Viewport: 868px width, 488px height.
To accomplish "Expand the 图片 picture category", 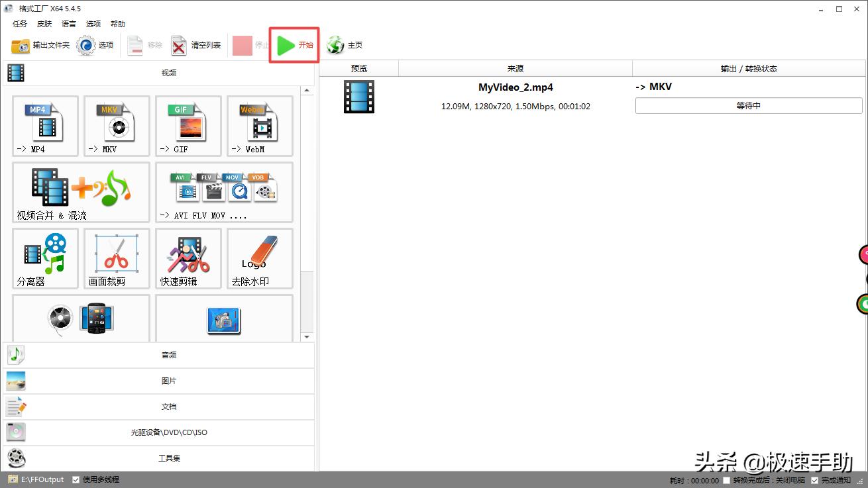I will click(x=158, y=381).
